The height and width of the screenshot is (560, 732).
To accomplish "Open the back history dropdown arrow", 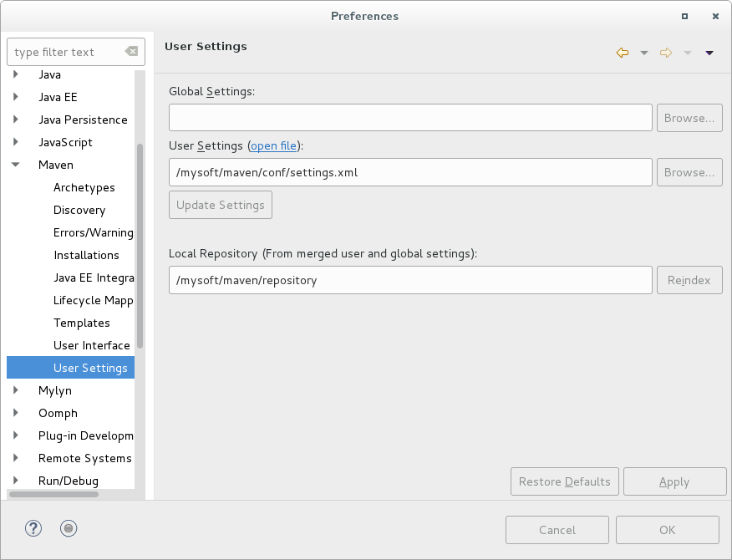I will coord(643,53).
